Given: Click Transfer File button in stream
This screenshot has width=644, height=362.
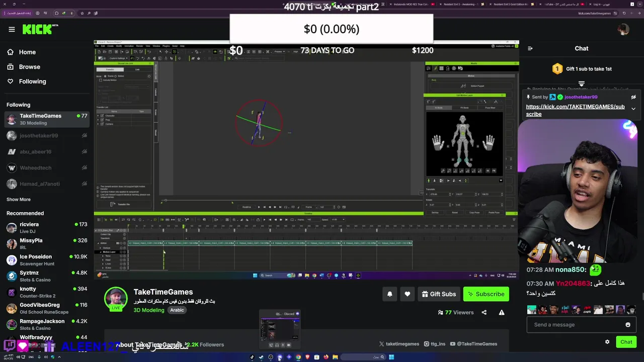Looking at the screenshot, I should [x=123, y=204].
